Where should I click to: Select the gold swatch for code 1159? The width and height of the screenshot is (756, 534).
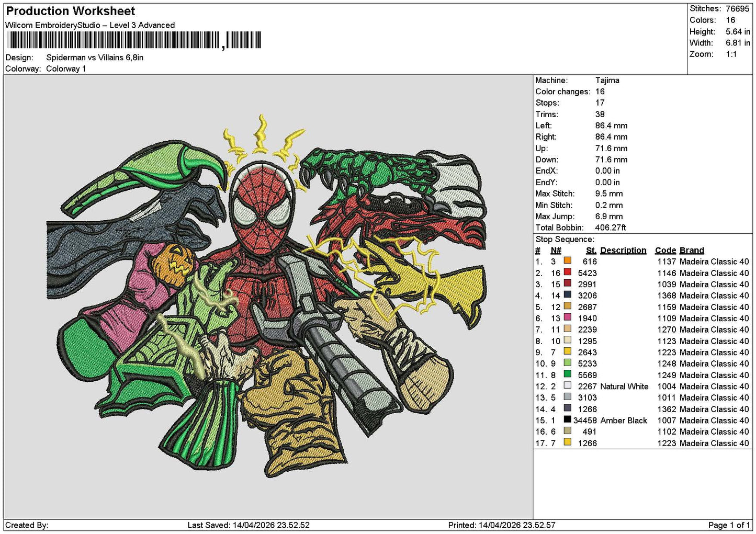(x=567, y=306)
